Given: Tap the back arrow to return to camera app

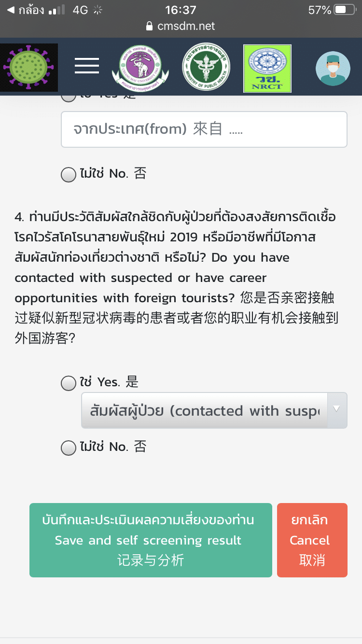Looking at the screenshot, I should [x=11, y=10].
